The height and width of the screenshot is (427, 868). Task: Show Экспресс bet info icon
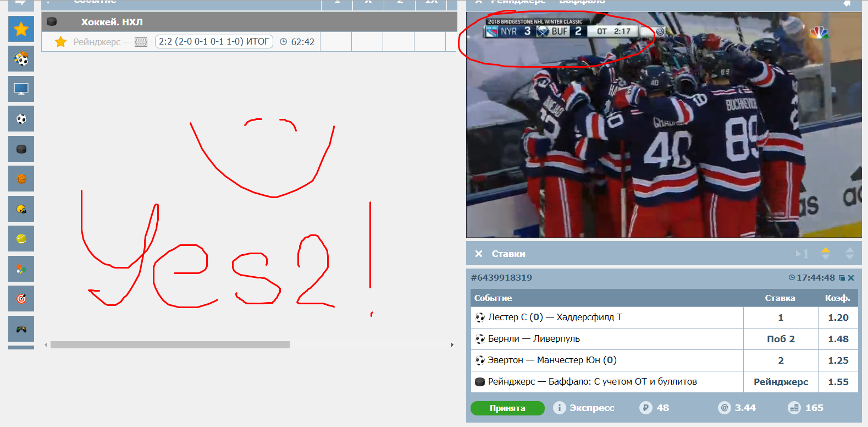[x=559, y=408]
